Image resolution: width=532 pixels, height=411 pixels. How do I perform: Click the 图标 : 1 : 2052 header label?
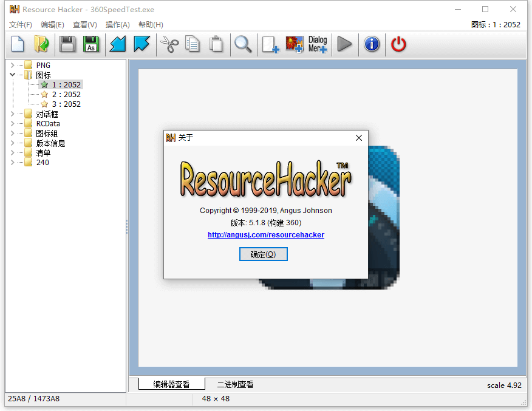496,25
